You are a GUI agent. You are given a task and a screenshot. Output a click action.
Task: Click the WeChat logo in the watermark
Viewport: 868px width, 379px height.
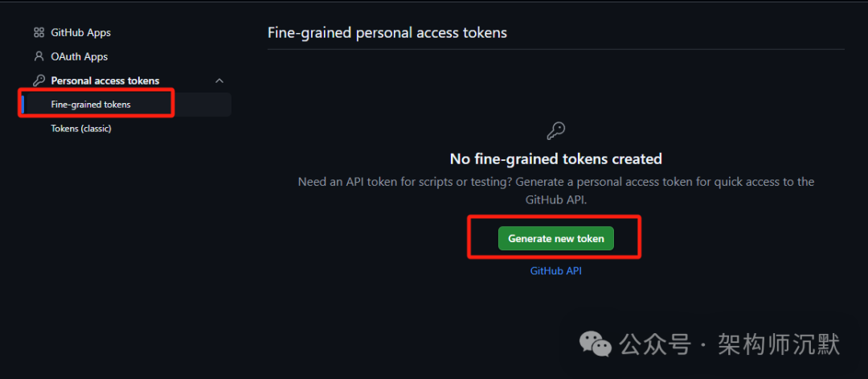[596, 345]
